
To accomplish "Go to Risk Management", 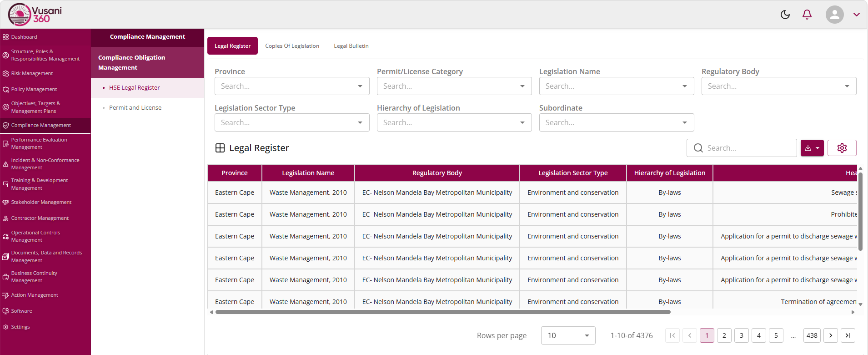I will pyautogui.click(x=45, y=73).
